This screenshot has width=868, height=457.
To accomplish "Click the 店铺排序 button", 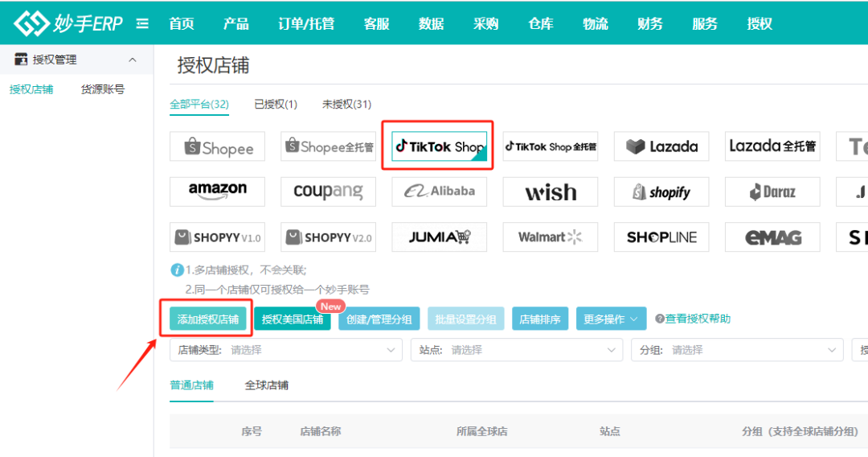I will [540, 319].
